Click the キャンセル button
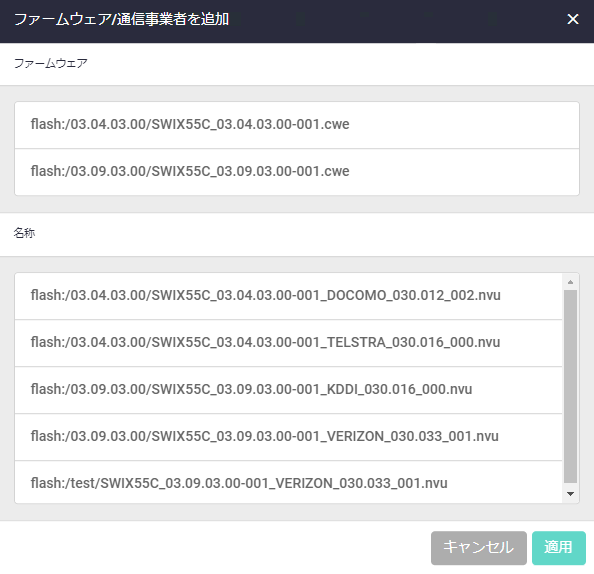 coord(478,548)
